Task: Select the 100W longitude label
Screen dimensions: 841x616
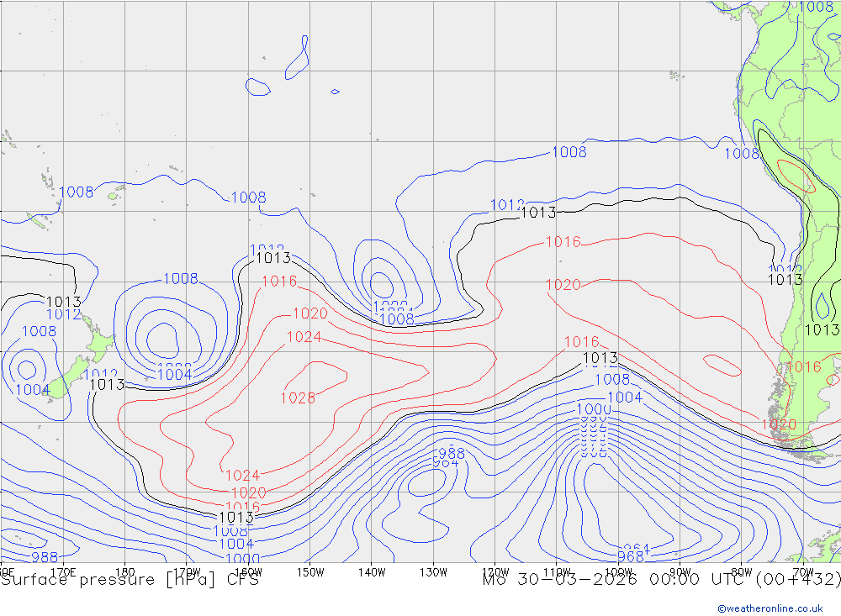Action: click(618, 572)
